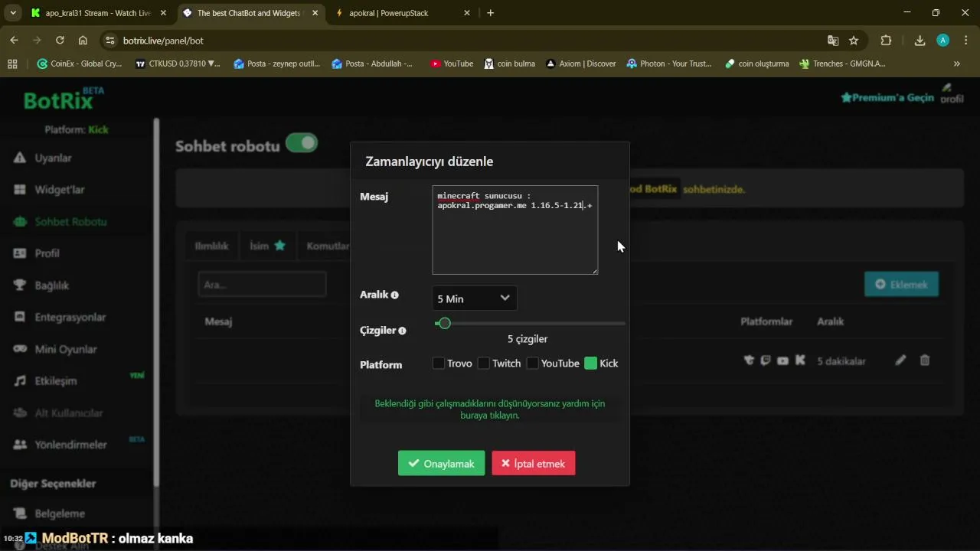Open browser extensions puzzle icon
The height and width of the screenshot is (551, 980).
click(886, 41)
